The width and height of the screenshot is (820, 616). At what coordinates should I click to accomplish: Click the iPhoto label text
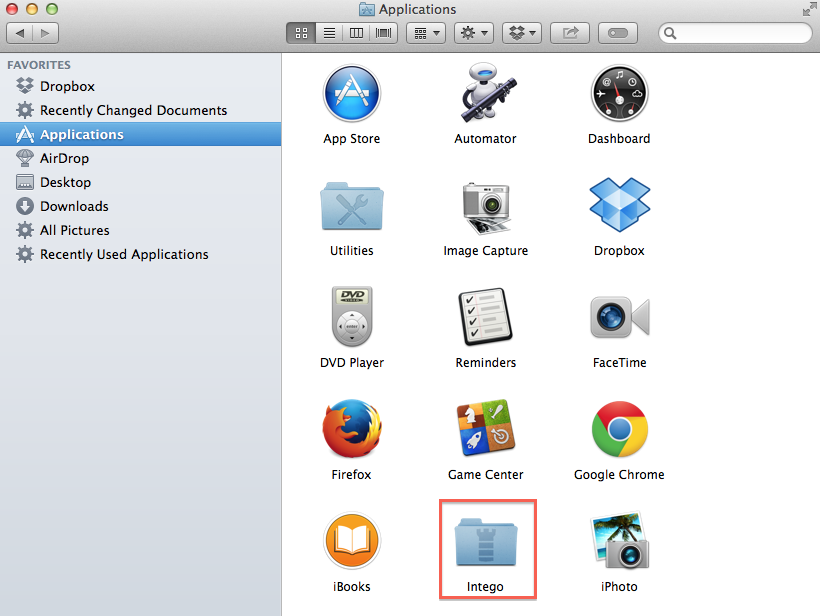619,587
